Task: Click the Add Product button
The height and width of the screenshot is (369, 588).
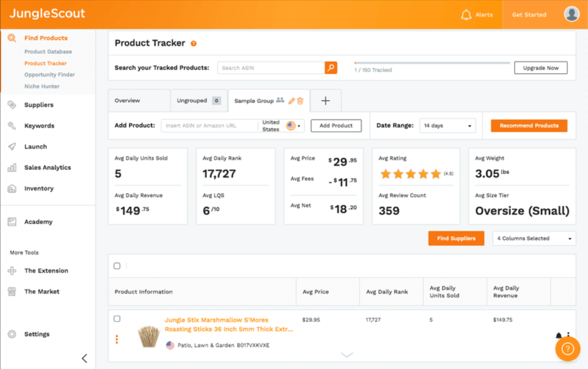Action: click(x=336, y=126)
